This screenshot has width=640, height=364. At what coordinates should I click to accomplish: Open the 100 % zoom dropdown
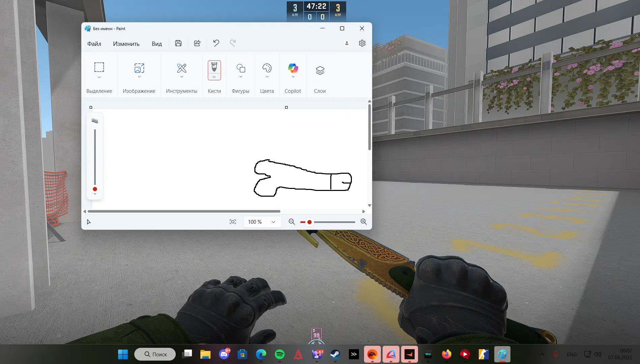[262, 222]
